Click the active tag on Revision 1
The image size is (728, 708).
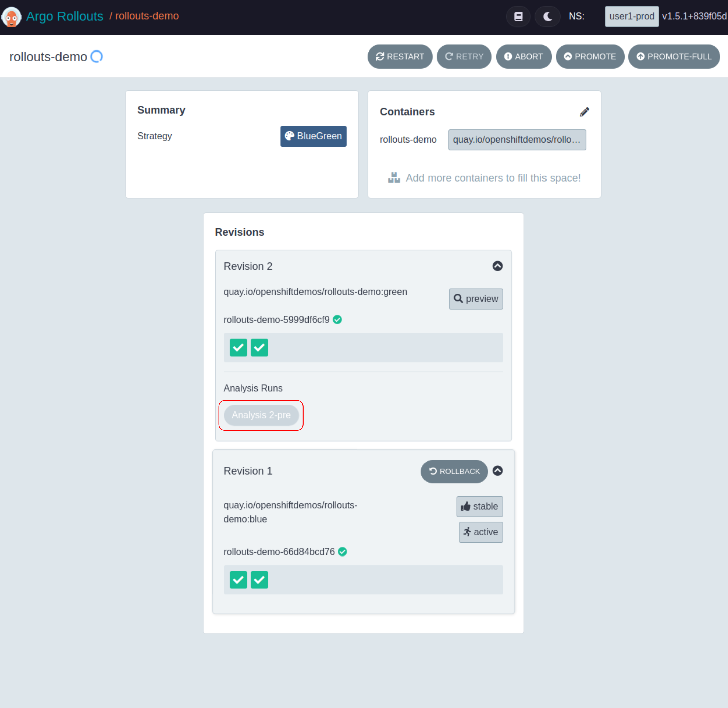point(481,532)
